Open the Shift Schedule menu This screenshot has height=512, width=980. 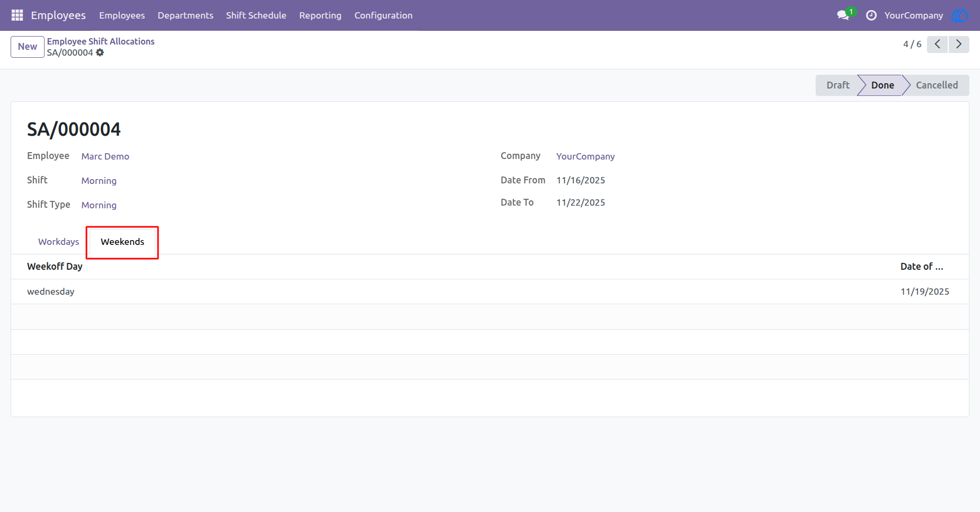256,15
